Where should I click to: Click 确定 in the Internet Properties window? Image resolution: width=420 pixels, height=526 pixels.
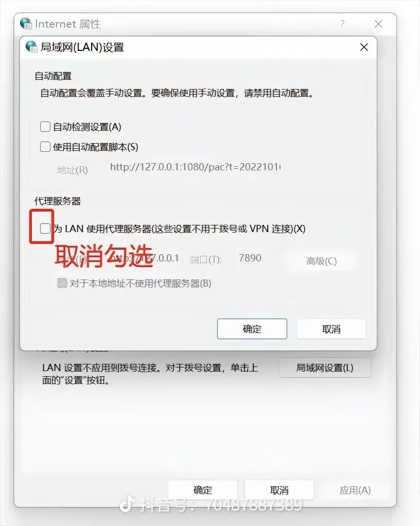[x=203, y=490]
